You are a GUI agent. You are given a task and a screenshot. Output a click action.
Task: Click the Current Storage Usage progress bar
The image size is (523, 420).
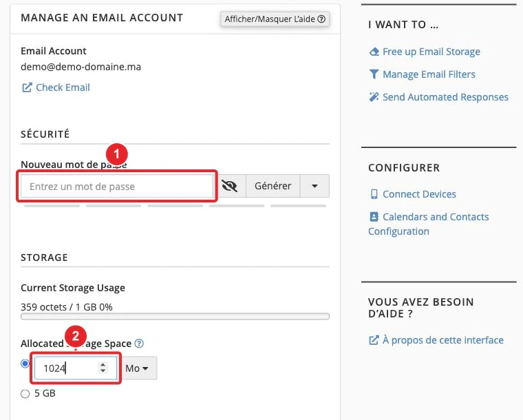[175, 316]
